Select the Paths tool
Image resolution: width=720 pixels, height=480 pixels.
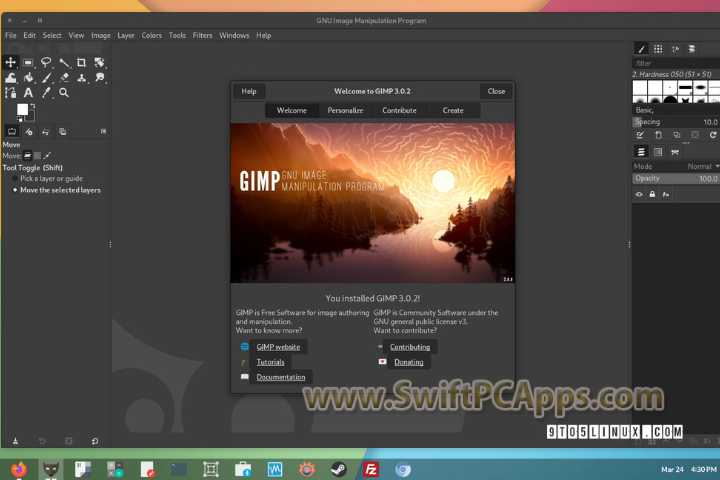pyautogui.click(x=11, y=93)
